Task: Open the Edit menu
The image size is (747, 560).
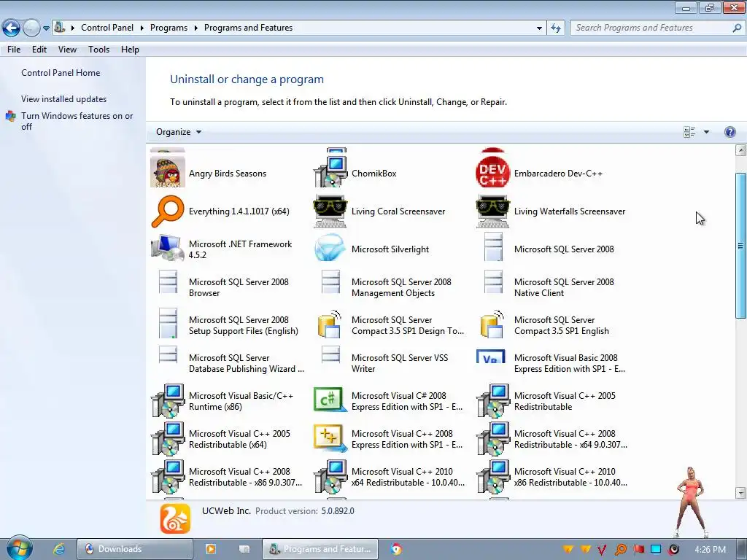Action: pos(39,50)
